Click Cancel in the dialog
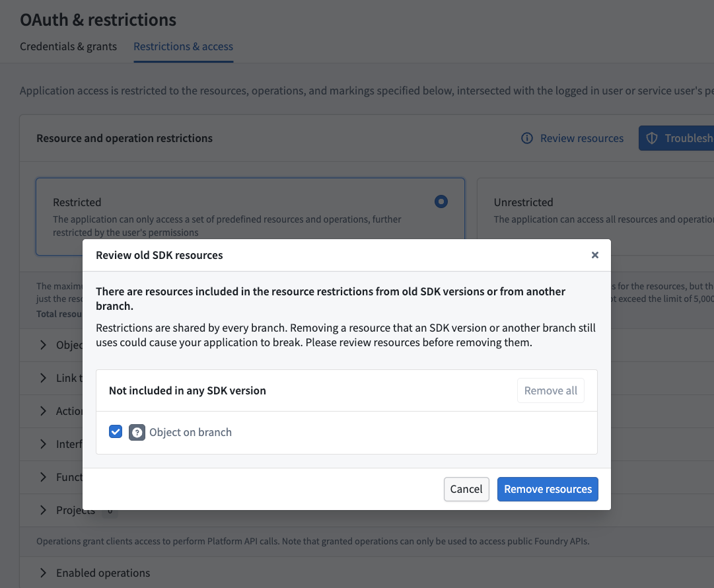Screen dimensions: 714x588 pyautogui.click(x=466, y=489)
